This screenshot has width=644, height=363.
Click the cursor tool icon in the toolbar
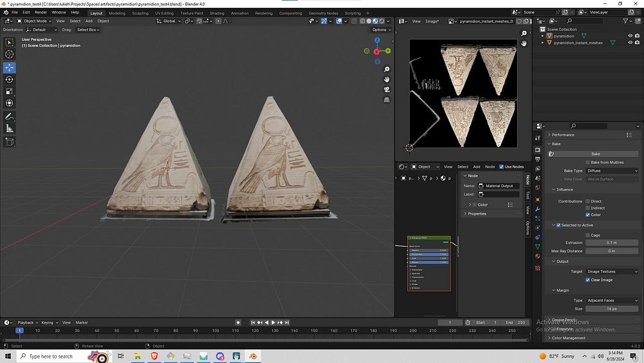pos(10,55)
